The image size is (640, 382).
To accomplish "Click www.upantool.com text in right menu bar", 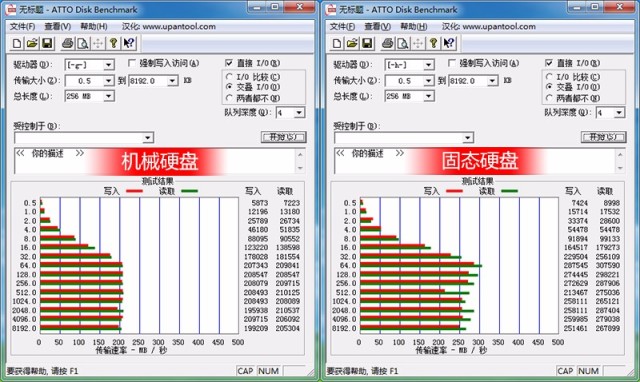I will click(499, 27).
